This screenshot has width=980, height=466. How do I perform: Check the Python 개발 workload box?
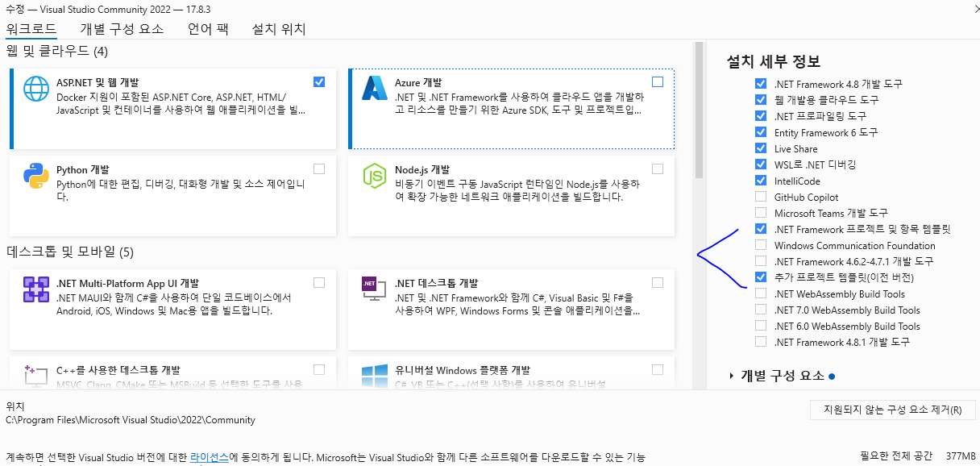point(319,169)
